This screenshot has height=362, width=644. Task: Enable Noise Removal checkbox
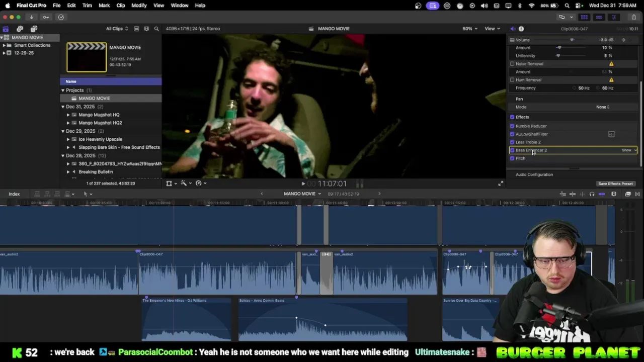tap(512, 64)
